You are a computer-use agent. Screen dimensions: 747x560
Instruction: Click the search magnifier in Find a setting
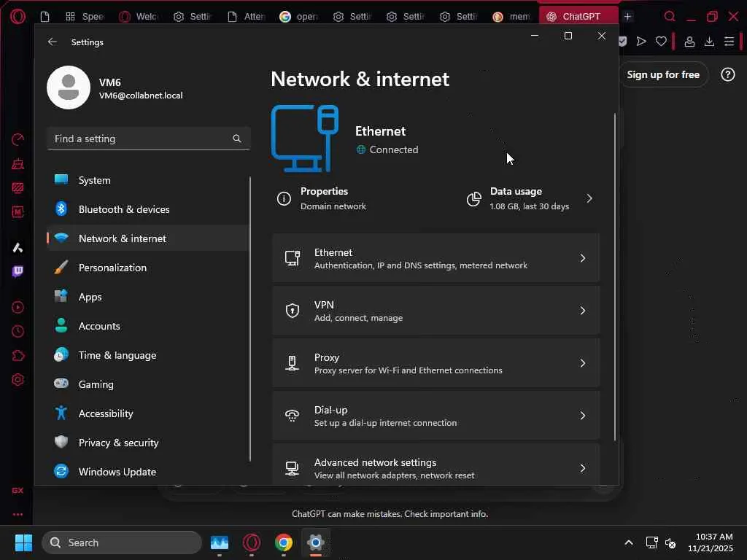click(236, 139)
